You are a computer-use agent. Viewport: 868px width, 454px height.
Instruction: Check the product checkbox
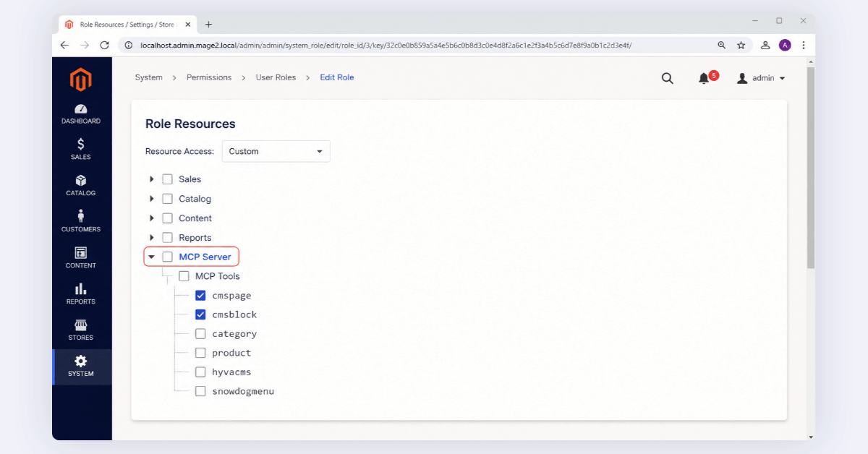(x=200, y=353)
